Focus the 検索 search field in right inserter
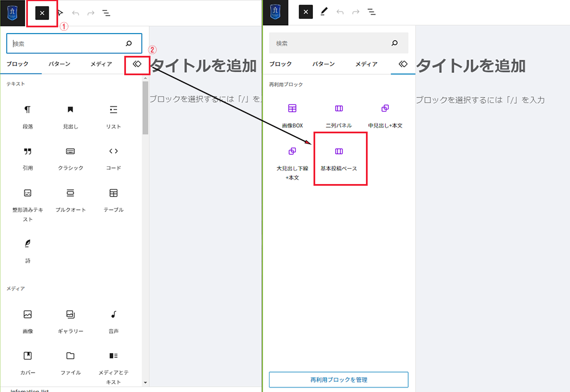The image size is (570, 392). tap(339, 43)
